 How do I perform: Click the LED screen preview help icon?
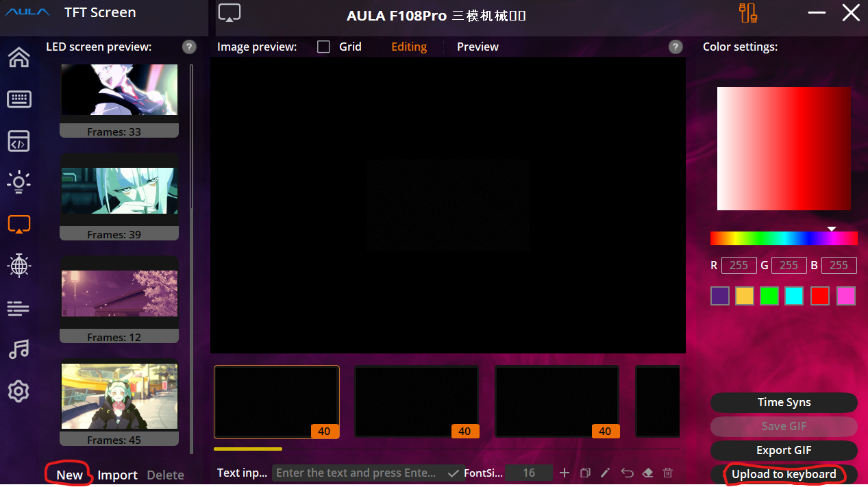point(190,47)
